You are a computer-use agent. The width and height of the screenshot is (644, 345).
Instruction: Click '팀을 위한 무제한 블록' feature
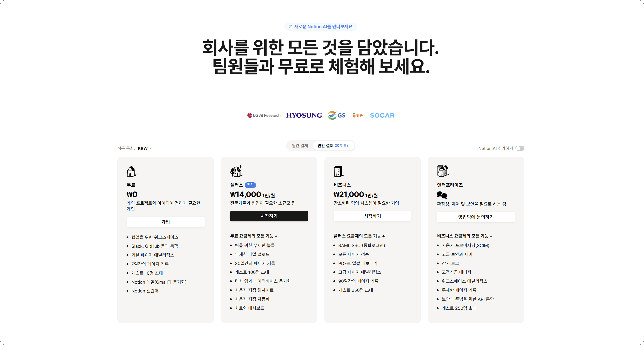[255, 245]
